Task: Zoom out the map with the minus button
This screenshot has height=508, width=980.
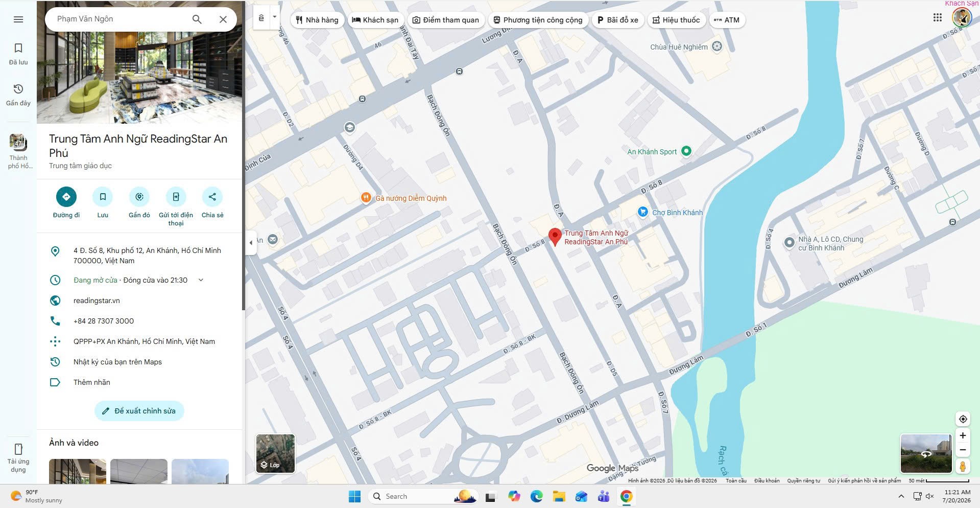Action: pos(963,450)
